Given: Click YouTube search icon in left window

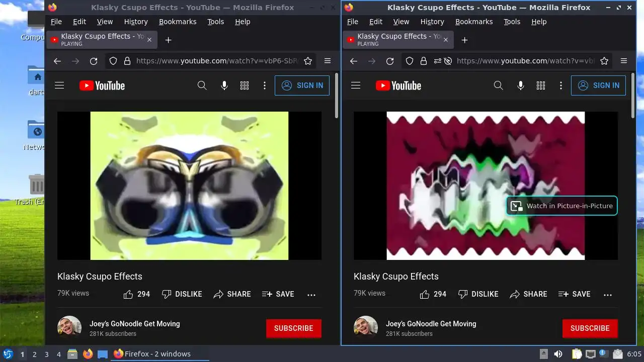Looking at the screenshot, I should [x=202, y=85].
